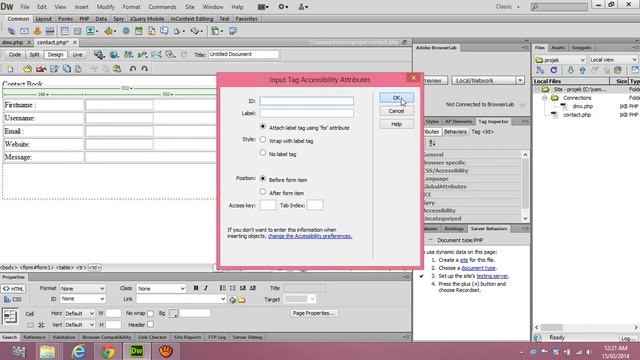The height and width of the screenshot is (360, 640).
Task: Click the Insert Table icon
Action: [x=64, y=31]
